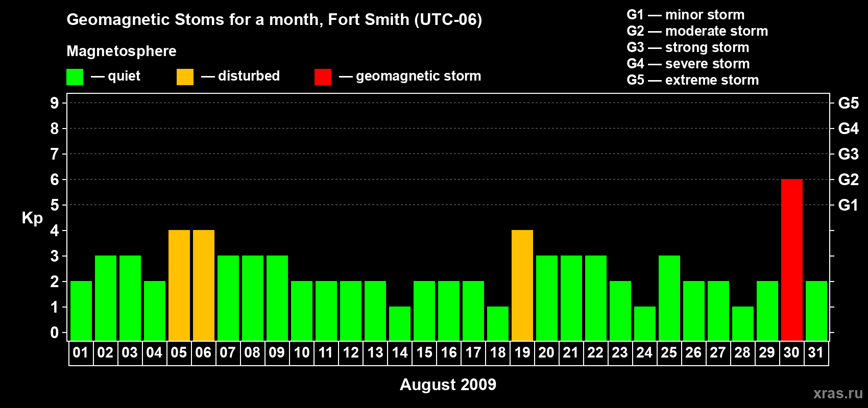This screenshot has height=408, width=868.
Task: Click the green bar for day 01
Action: tap(81, 311)
